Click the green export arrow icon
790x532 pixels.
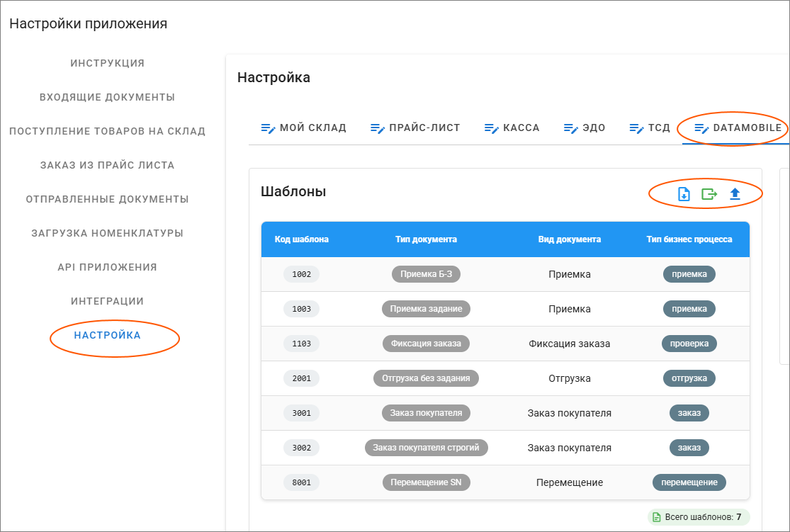tap(709, 193)
